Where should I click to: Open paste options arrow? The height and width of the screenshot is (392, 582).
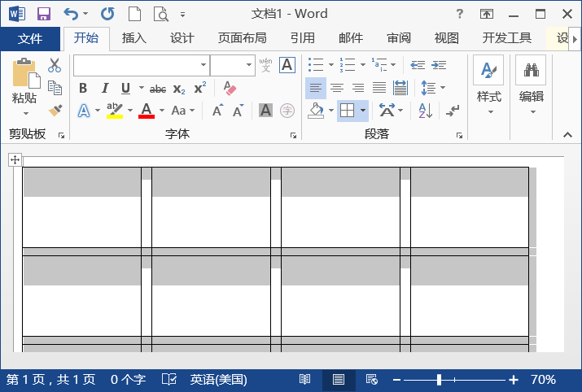tap(26, 113)
